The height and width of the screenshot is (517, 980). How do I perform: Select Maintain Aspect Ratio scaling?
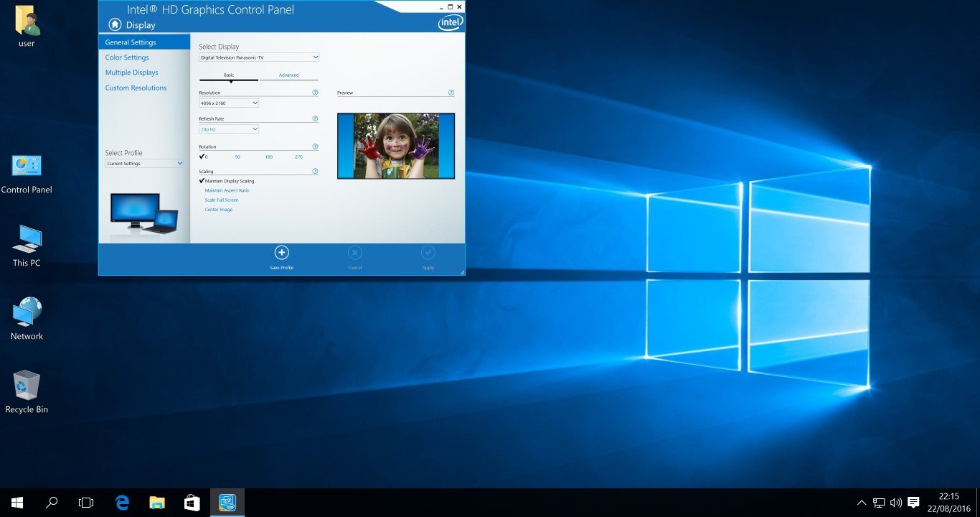coord(227,190)
